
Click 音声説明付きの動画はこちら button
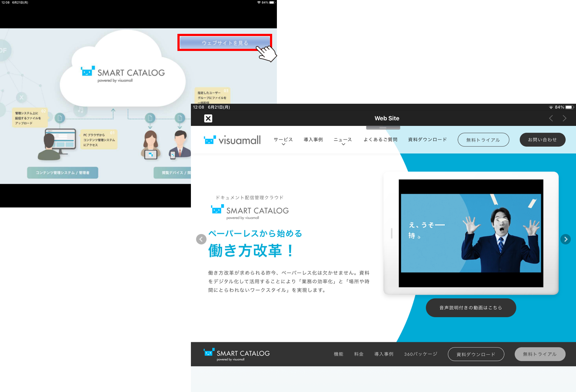(x=471, y=308)
